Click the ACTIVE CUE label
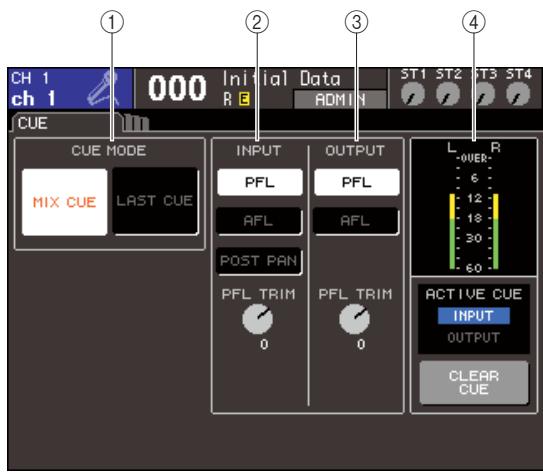The image size is (543, 474). 474,294
